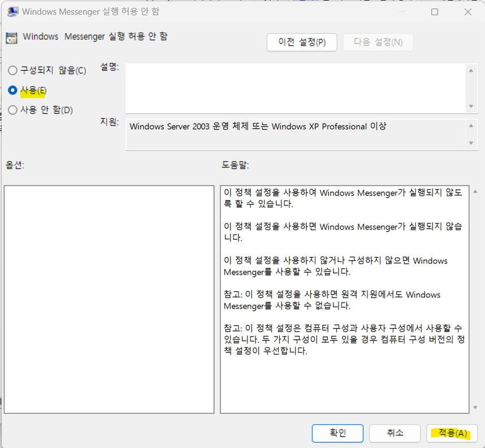Click the empty 옵션 options pane
Screen dimensions: 485x448
[109, 299]
